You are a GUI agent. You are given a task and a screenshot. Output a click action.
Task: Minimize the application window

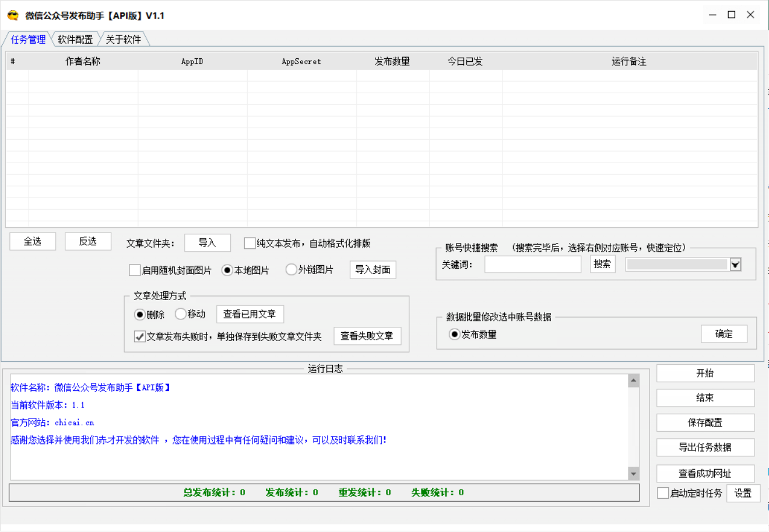pyautogui.click(x=712, y=15)
